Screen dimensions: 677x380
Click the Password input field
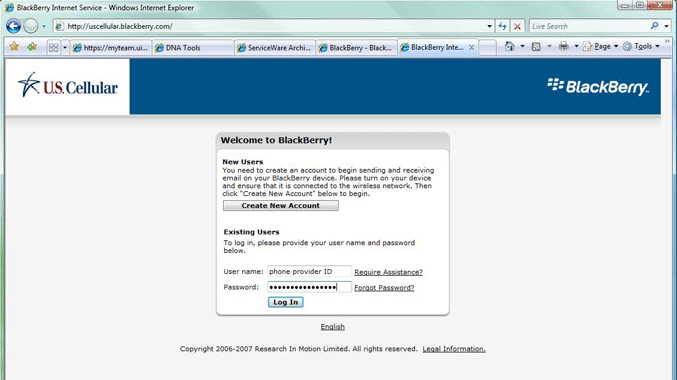310,287
